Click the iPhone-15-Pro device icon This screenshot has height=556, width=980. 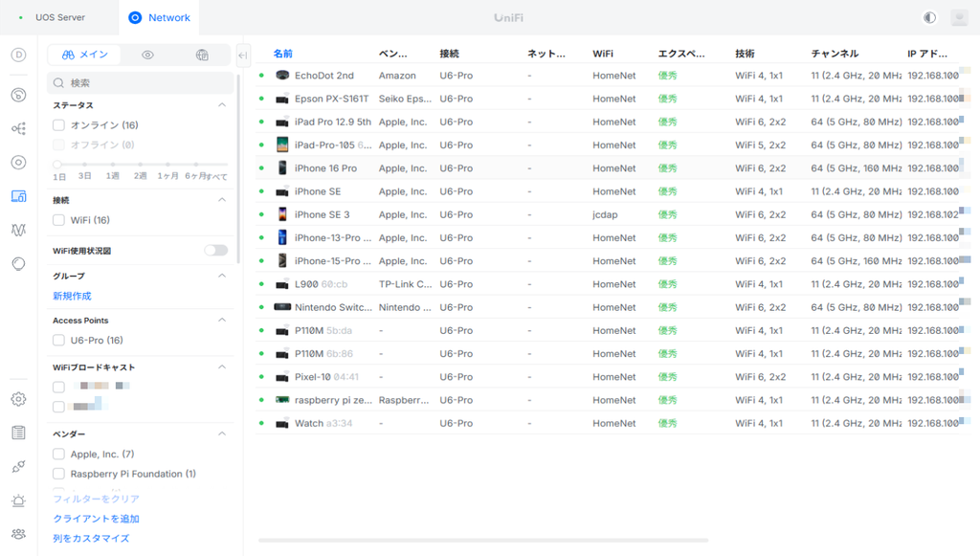pos(282,260)
